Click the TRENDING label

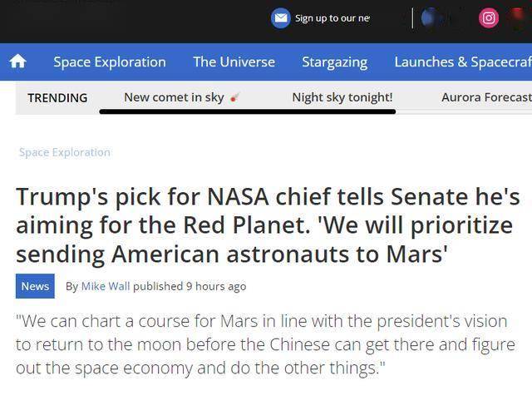click(x=57, y=98)
